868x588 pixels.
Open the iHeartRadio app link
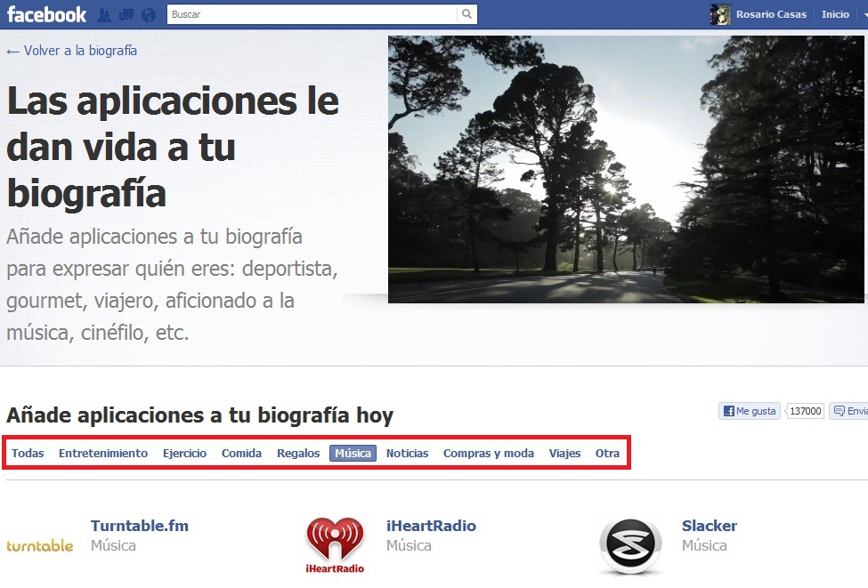(x=431, y=526)
